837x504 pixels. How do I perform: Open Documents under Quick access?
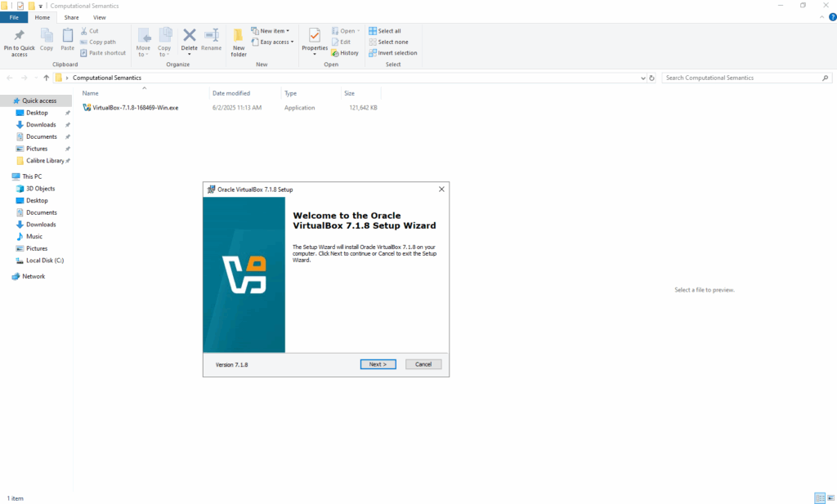click(42, 136)
